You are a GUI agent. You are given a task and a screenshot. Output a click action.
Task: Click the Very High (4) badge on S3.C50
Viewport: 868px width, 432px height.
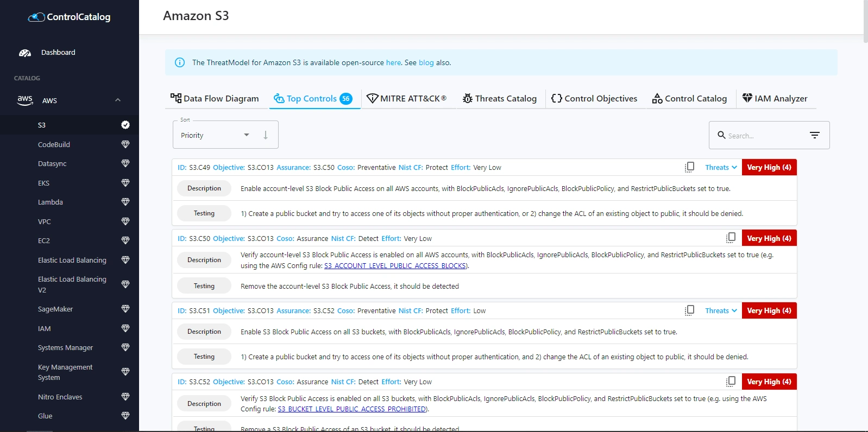tap(769, 238)
